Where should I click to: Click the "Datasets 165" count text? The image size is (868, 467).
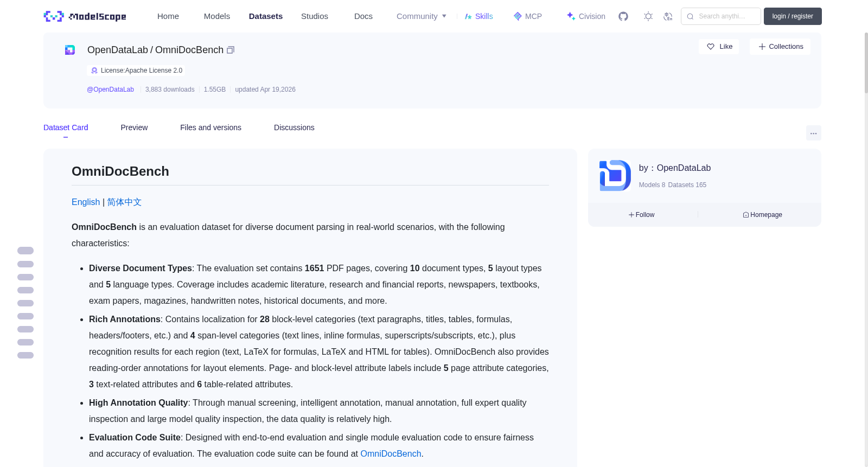pyautogui.click(x=687, y=185)
